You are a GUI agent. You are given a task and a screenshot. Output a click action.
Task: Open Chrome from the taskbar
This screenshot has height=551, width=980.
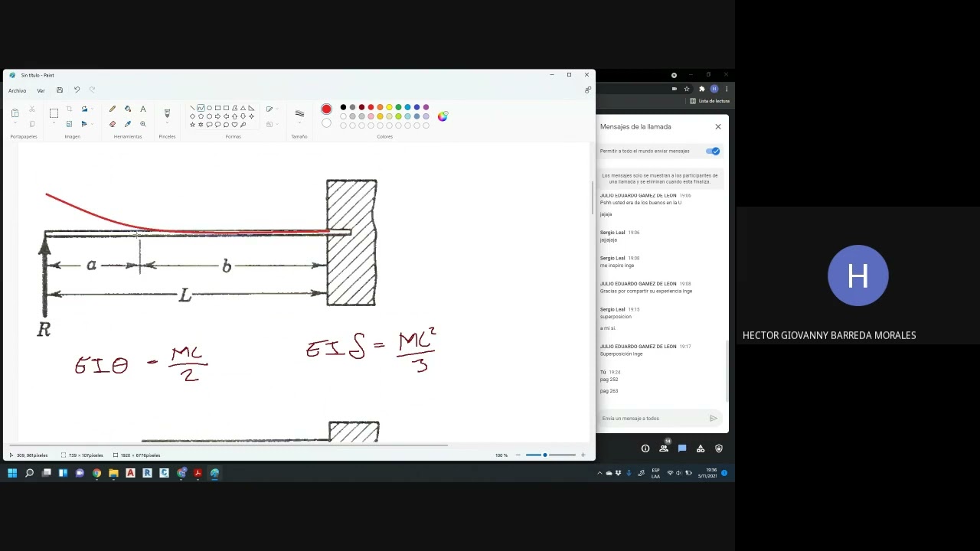tap(96, 473)
